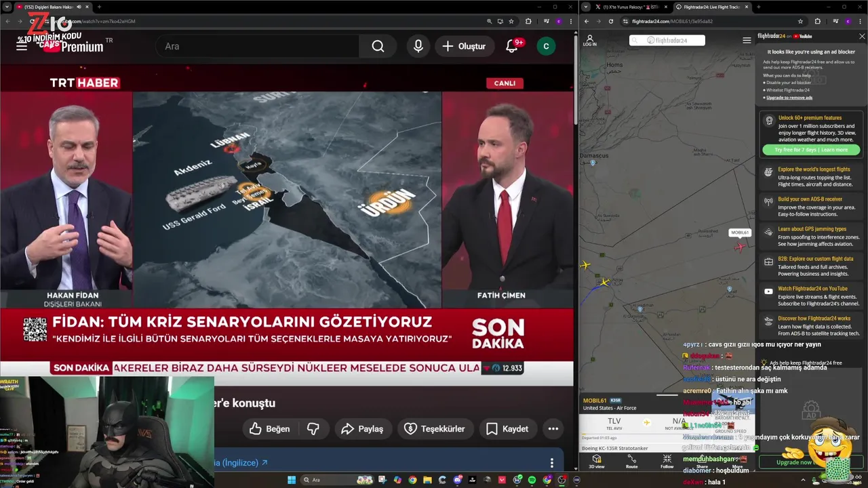Screen dimensions: 868x488
Task: Dislike the video with thumbs-down button
Action: point(313,428)
